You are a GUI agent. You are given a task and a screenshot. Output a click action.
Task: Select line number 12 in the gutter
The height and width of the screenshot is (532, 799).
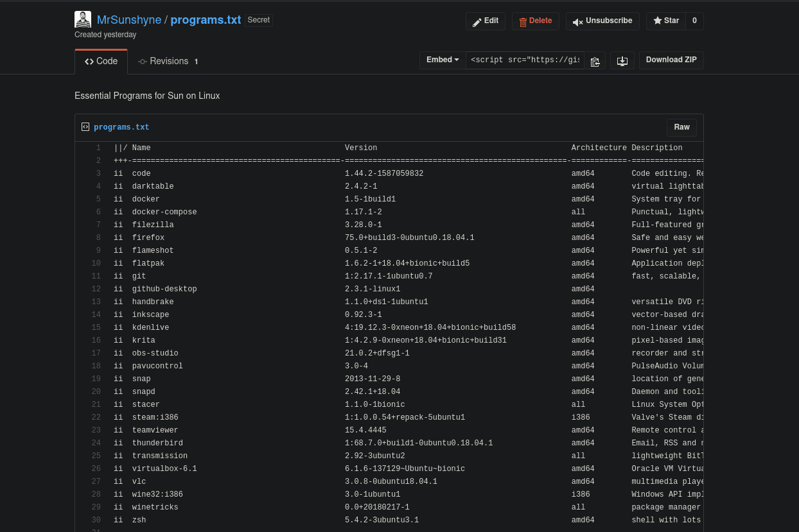[96, 289]
